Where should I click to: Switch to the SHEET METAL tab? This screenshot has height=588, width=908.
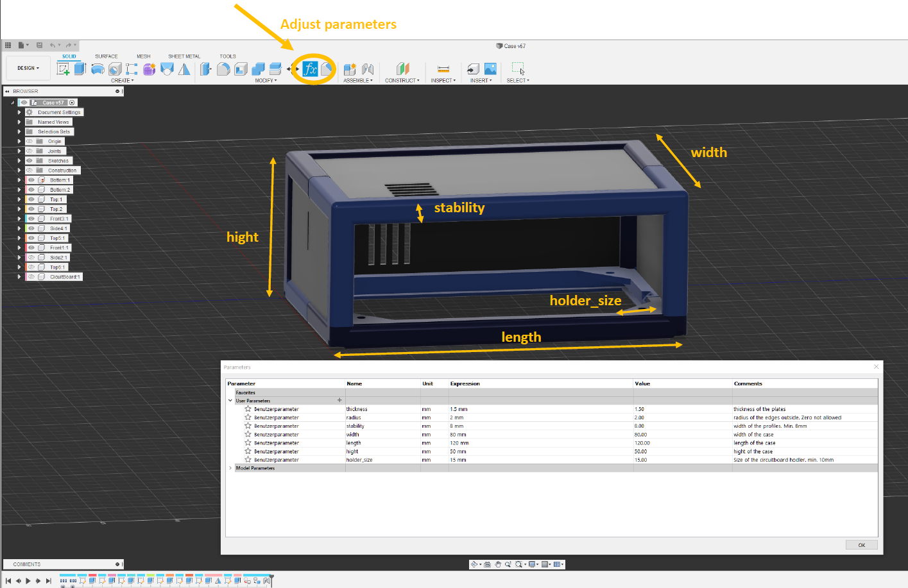pyautogui.click(x=184, y=56)
